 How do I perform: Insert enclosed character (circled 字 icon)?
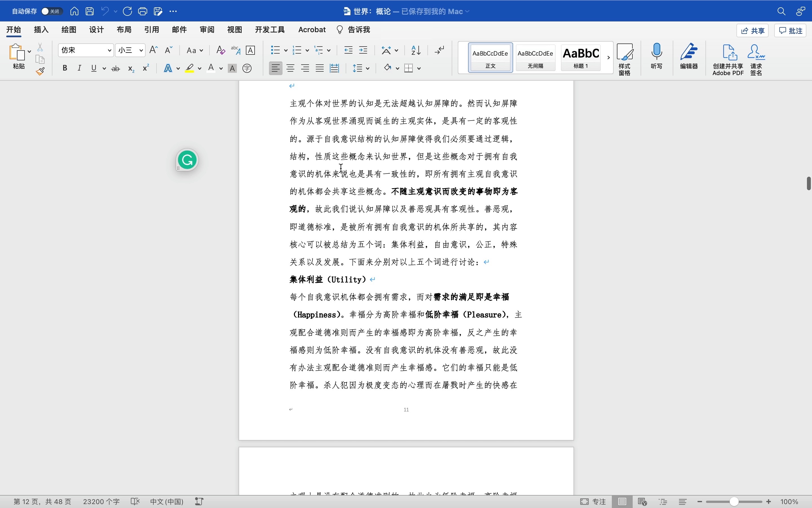247,69
